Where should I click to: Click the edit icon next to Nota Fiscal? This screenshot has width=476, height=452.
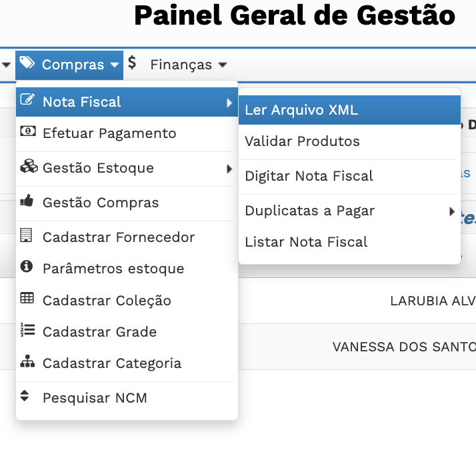27,101
